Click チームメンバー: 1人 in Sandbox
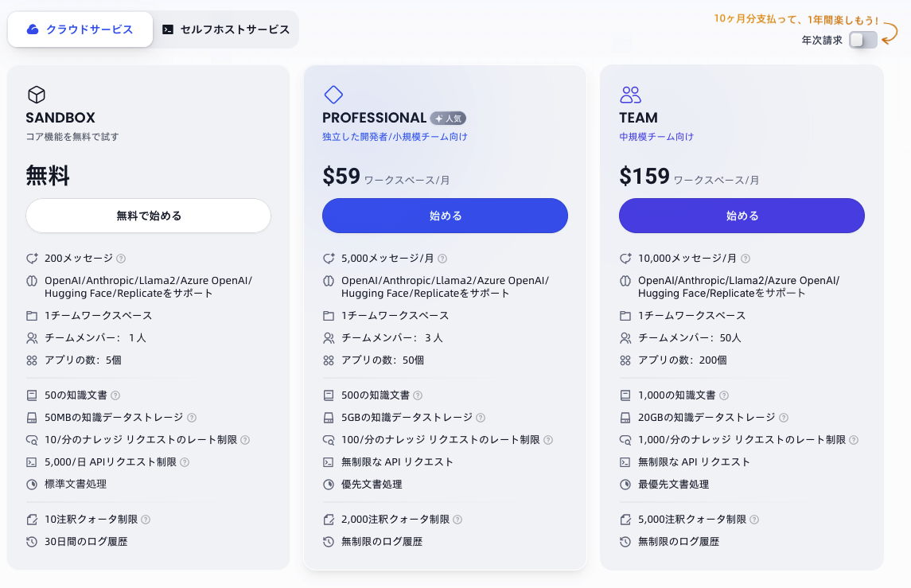911x588 pixels. coord(95,337)
